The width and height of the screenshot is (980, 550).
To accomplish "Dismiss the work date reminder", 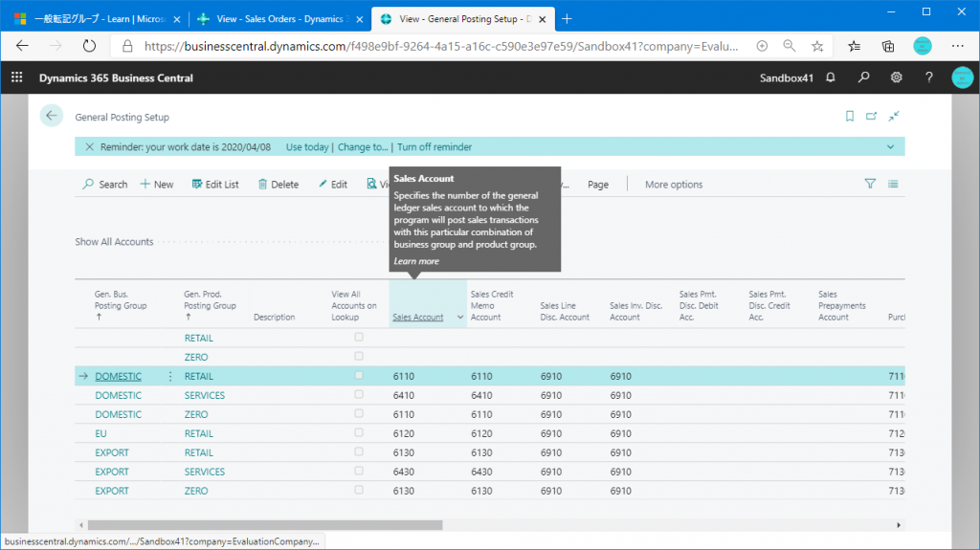I will [89, 147].
